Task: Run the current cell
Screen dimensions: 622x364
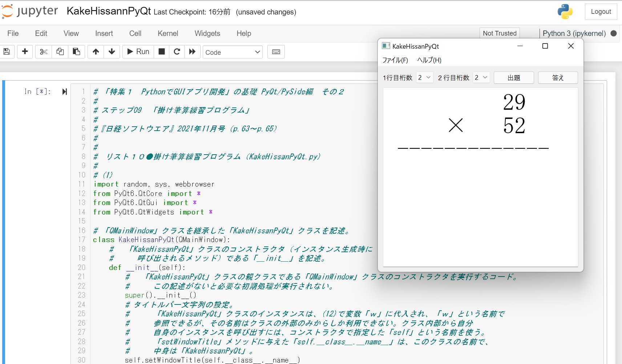Action: 138,52
